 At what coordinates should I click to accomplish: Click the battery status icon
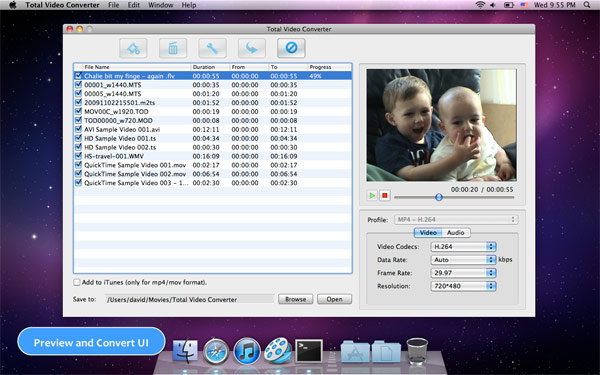509,5
